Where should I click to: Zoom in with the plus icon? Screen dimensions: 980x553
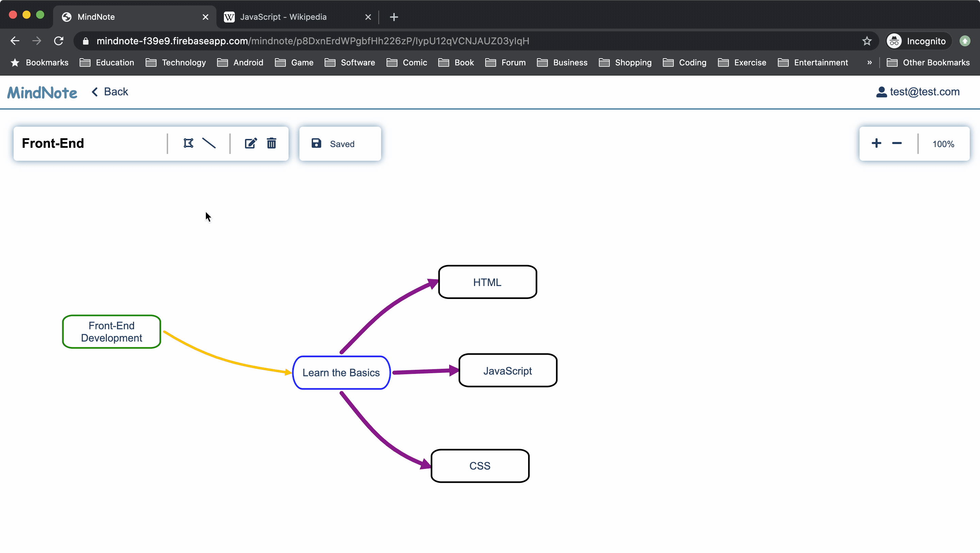point(877,143)
